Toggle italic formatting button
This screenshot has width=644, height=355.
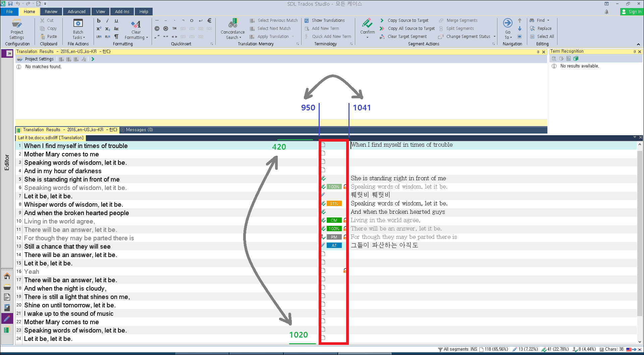tap(107, 20)
